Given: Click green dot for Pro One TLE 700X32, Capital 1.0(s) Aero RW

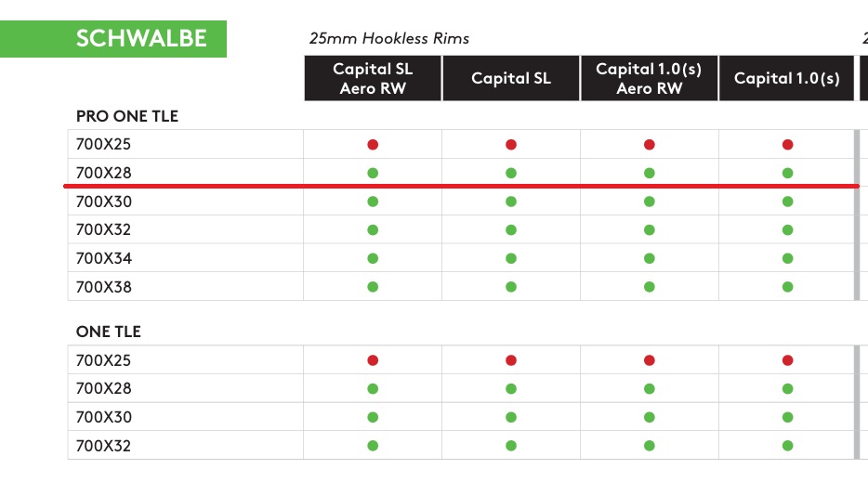Looking at the screenshot, I should [x=650, y=230].
